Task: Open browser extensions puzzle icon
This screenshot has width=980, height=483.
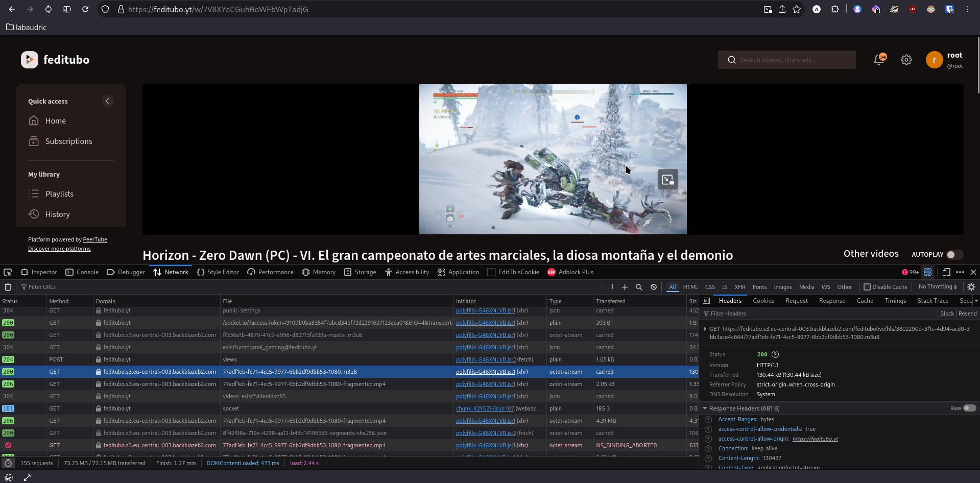Action: tap(835, 9)
